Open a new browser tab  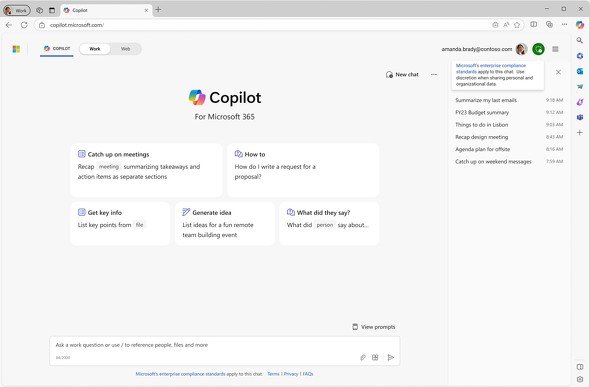(158, 10)
